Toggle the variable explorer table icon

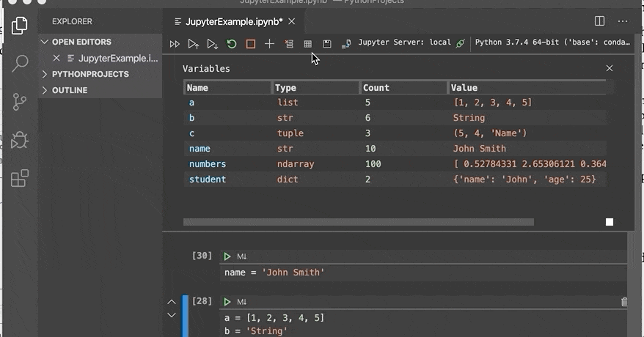[x=307, y=44]
